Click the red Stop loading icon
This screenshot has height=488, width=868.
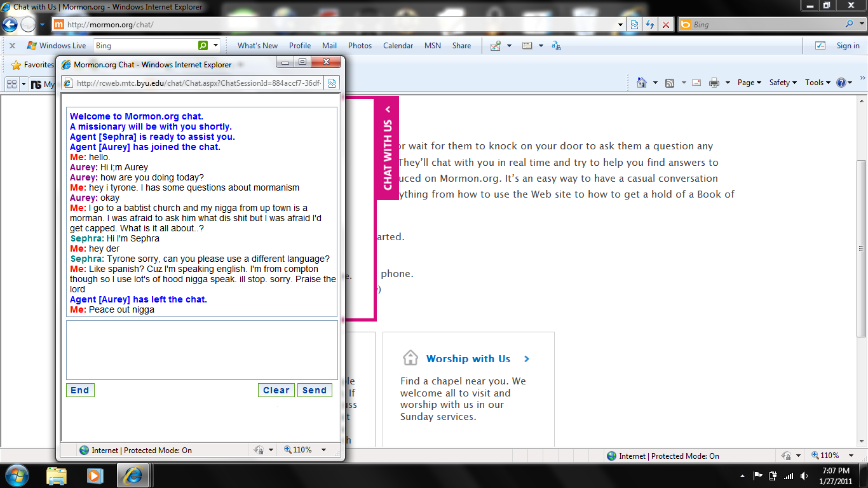click(x=665, y=25)
